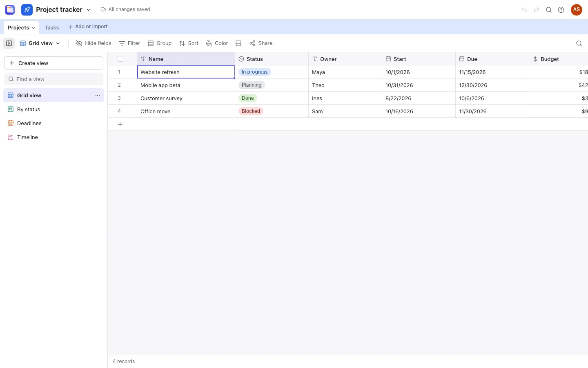This screenshot has height=368, width=588.
Task: Open the Filter tool
Action: (x=129, y=43)
